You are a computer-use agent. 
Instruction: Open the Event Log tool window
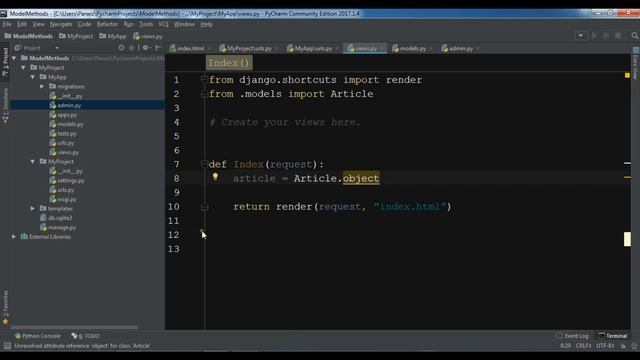[x=572, y=336]
